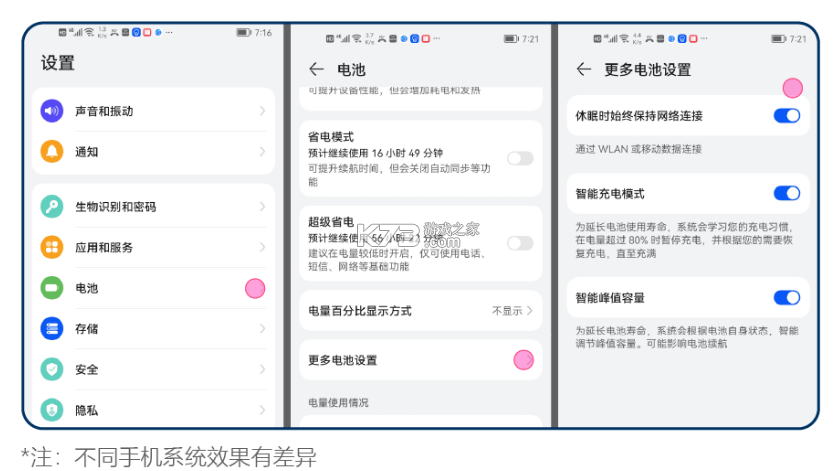
Task: Open 存储 via its chevron
Action: tap(262, 328)
